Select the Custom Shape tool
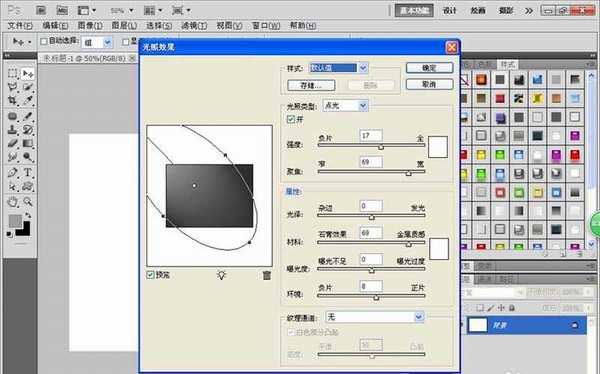 (x=28, y=186)
